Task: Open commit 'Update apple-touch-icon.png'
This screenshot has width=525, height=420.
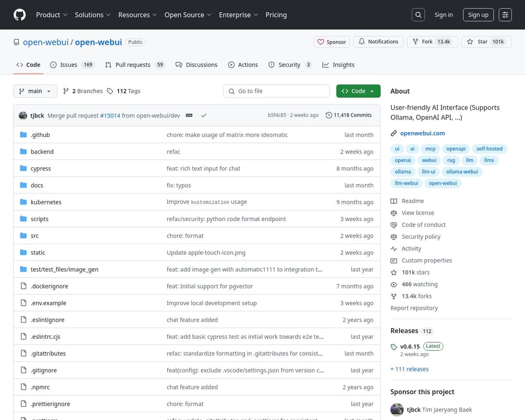Action: tap(206, 253)
